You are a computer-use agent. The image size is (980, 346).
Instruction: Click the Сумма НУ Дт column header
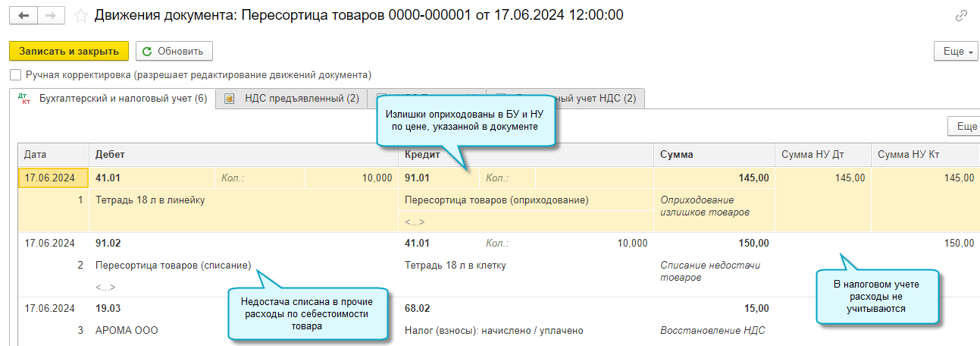point(822,155)
